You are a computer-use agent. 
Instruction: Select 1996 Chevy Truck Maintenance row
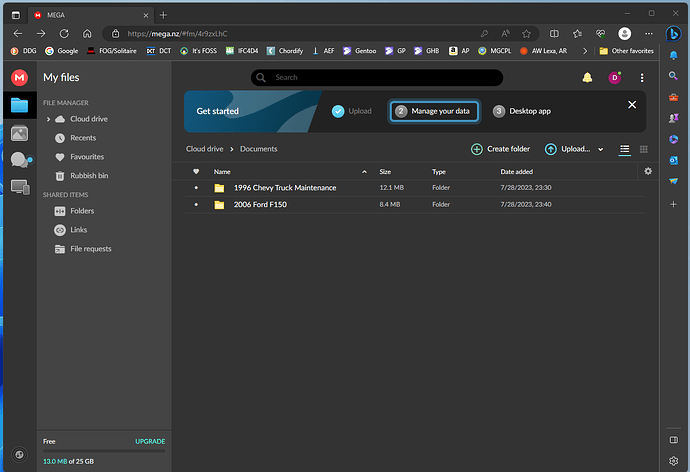pyautogui.click(x=415, y=188)
